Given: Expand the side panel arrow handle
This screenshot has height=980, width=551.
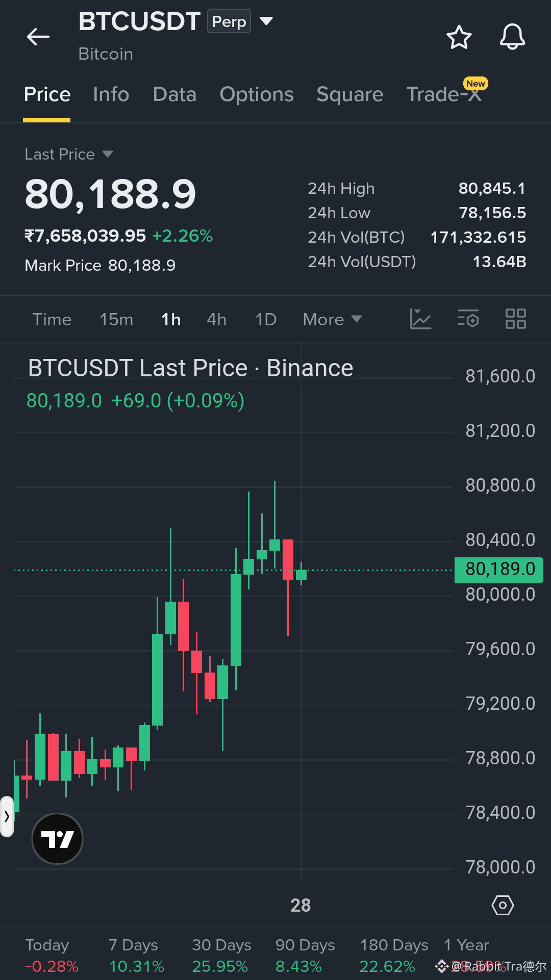Looking at the screenshot, I should tap(7, 817).
